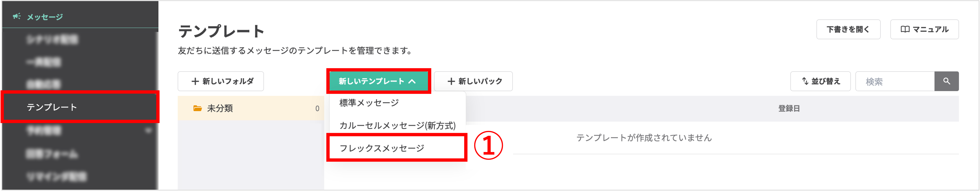Image resolution: width=980 pixels, height=191 pixels.
Task: Collapse the 新しいテンプレート dropdown chevron
Action: coord(412,81)
